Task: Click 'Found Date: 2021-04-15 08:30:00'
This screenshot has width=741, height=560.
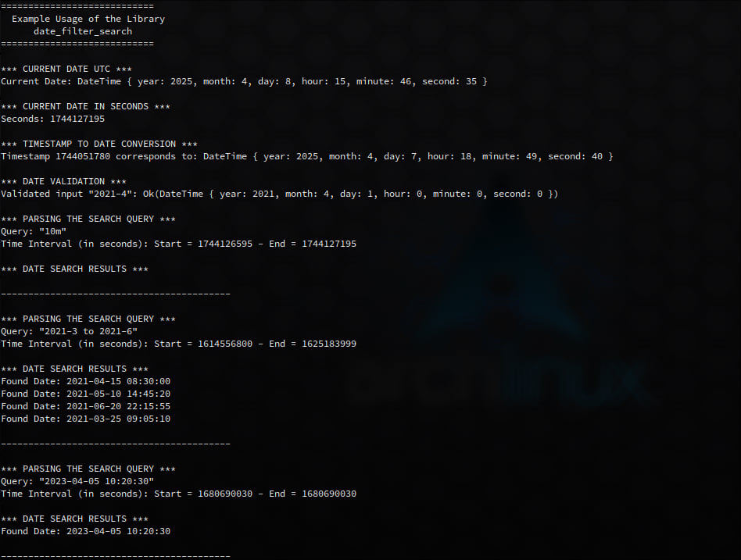Action: [x=85, y=381]
